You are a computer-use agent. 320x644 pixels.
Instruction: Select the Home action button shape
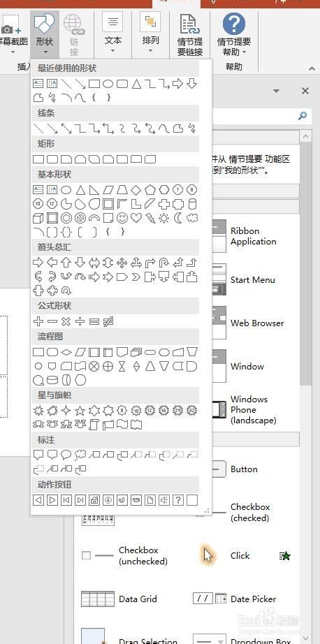click(94, 500)
